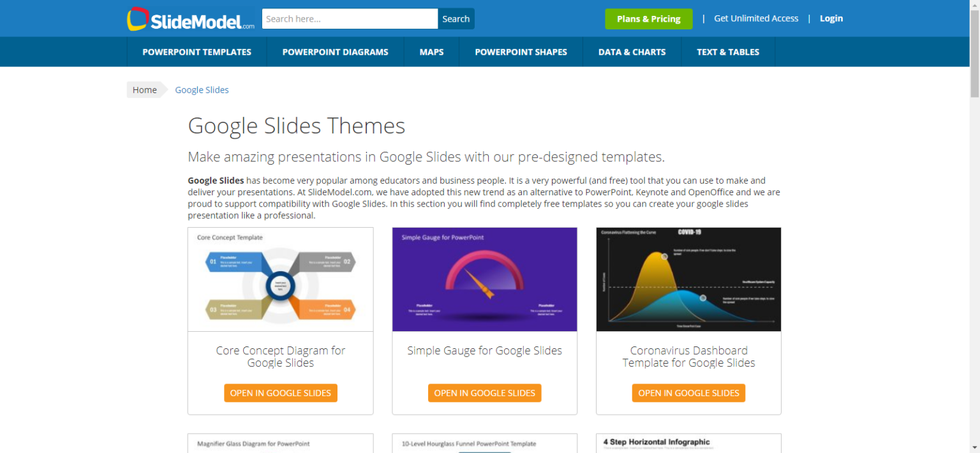The height and width of the screenshot is (453, 980).
Task: Open Text & Tables menu
Action: [728, 52]
